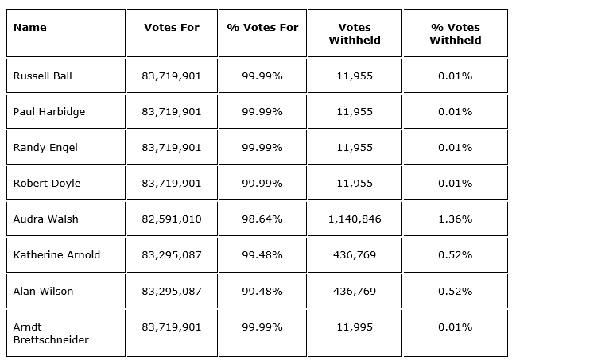Select the Robert Doyle name cell
Viewport: 609px width, 364px height.
coord(47,184)
